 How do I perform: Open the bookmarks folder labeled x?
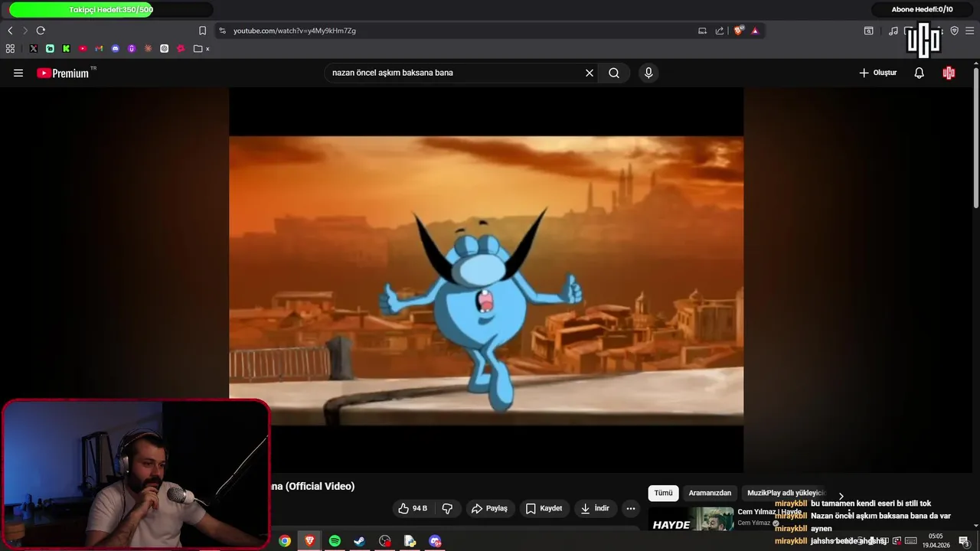201,48
